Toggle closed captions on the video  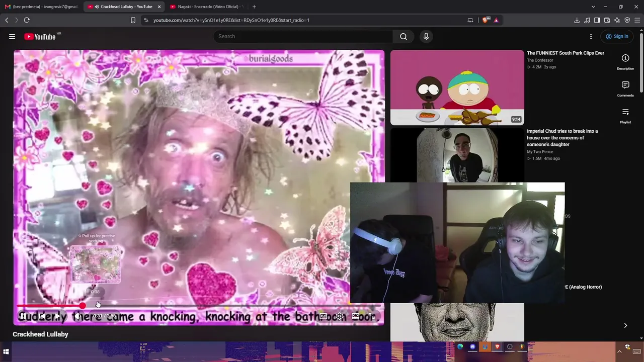pos(324,316)
